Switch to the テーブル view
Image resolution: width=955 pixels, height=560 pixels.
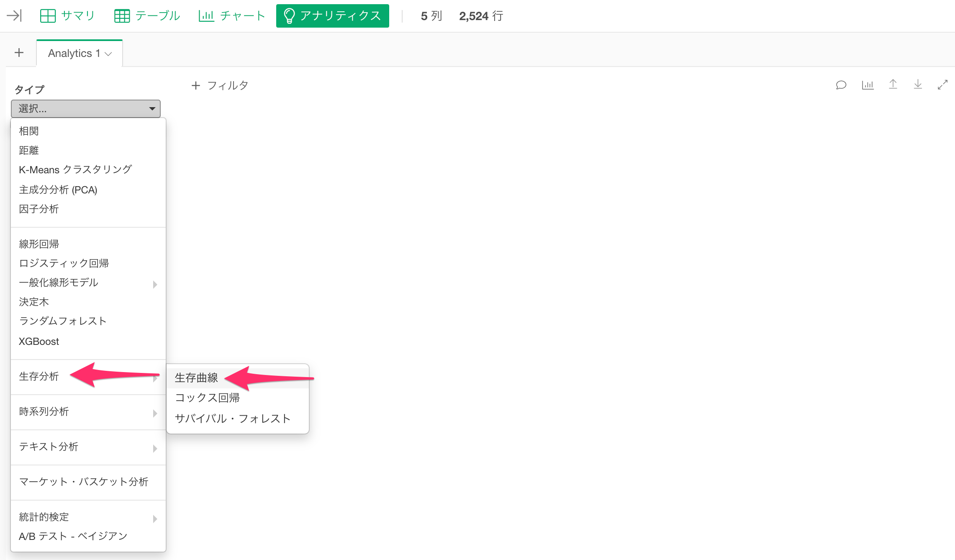(x=147, y=16)
